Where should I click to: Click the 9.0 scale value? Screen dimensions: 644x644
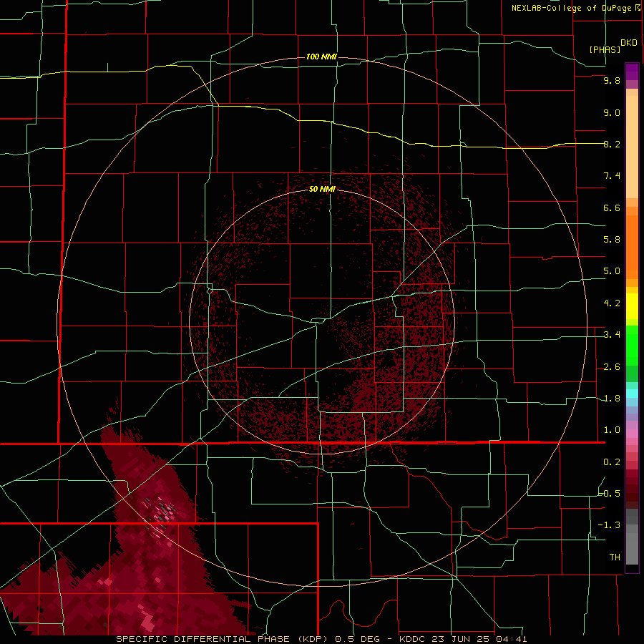point(612,112)
